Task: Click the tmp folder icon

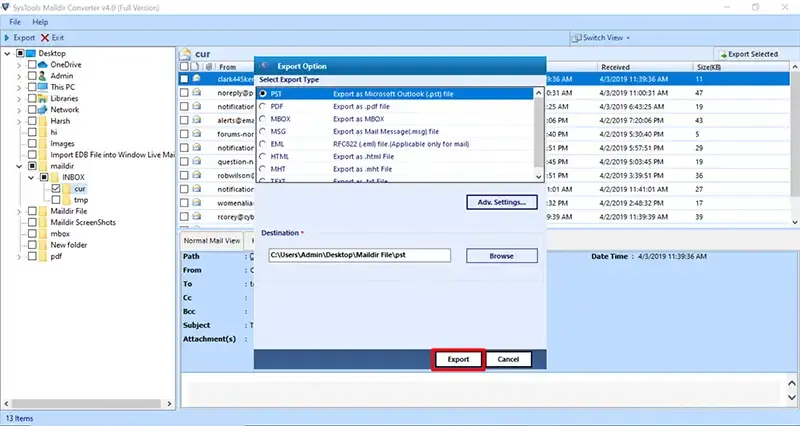Action: click(x=67, y=200)
